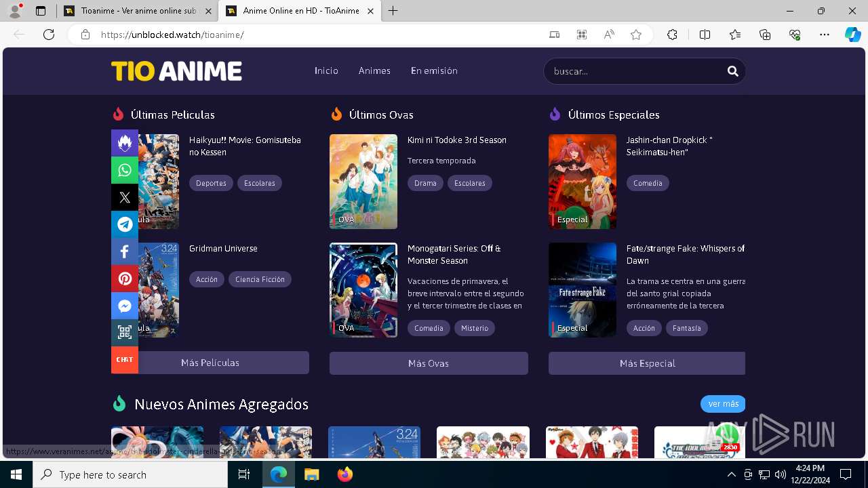Open File Explorer from taskbar
This screenshot has width=868, height=488.
tap(311, 474)
